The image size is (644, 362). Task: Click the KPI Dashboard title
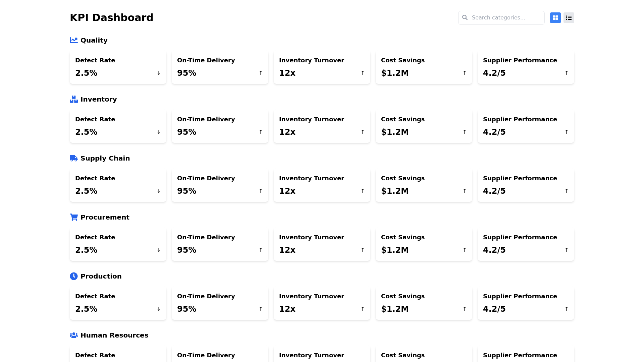click(111, 17)
